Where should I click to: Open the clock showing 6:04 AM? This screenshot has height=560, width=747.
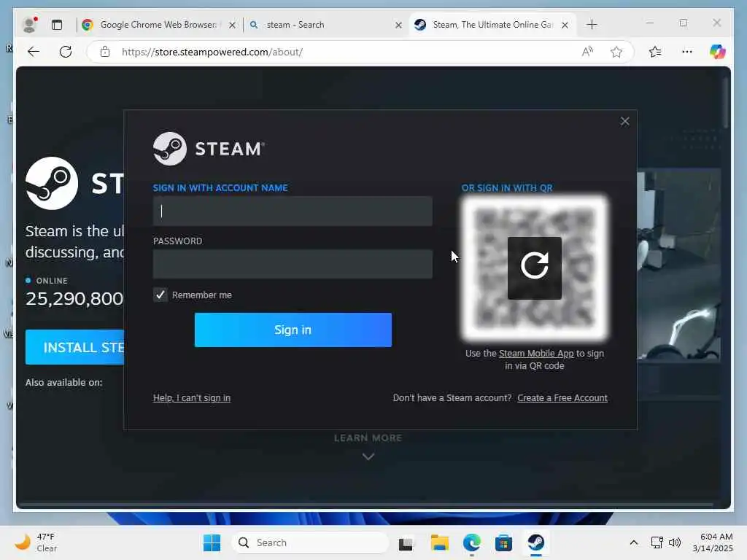pyautogui.click(x=713, y=542)
